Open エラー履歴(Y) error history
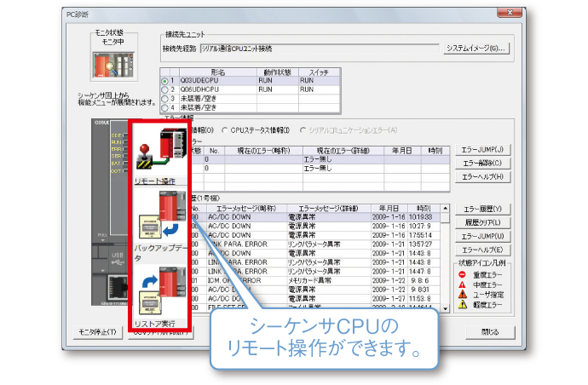Viewport: 588px width, 385px height. click(483, 209)
